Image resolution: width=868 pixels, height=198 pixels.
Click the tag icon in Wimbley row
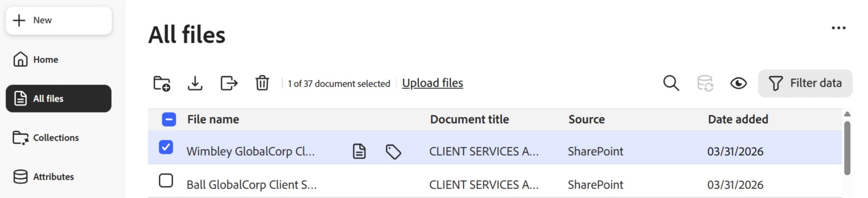[x=393, y=152]
